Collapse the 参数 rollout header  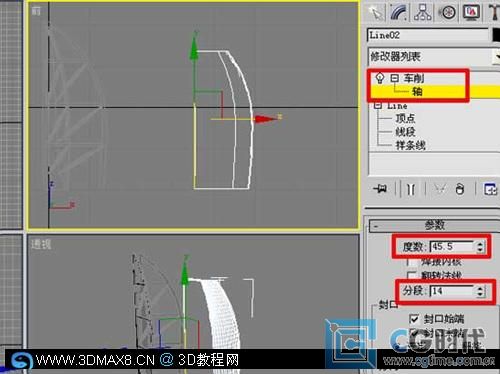click(435, 225)
